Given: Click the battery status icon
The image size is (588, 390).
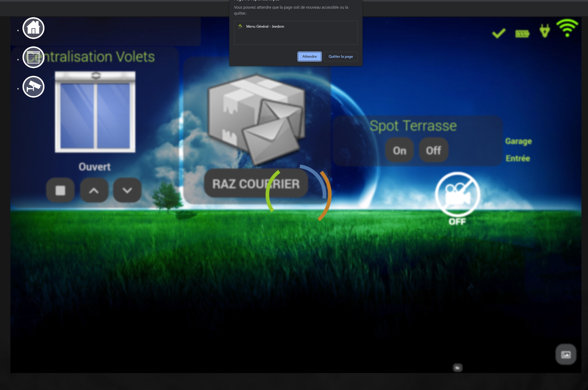Looking at the screenshot, I should [522, 34].
